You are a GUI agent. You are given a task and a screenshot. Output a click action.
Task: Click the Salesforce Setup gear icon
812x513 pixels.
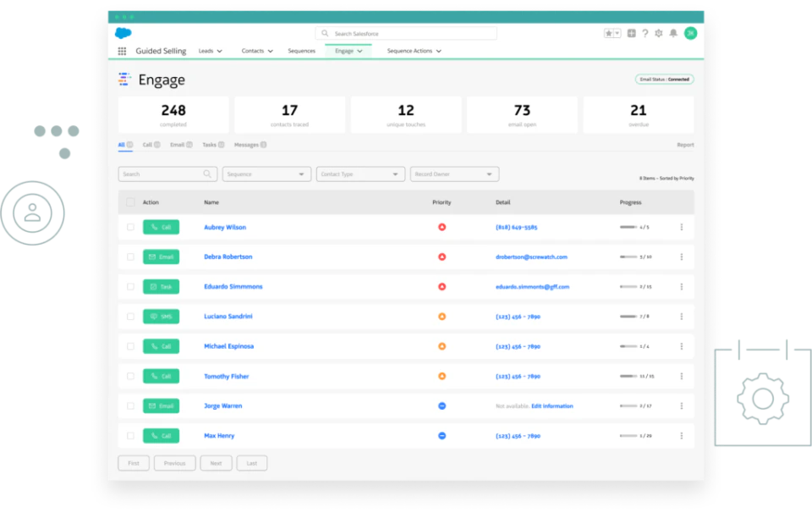click(660, 33)
